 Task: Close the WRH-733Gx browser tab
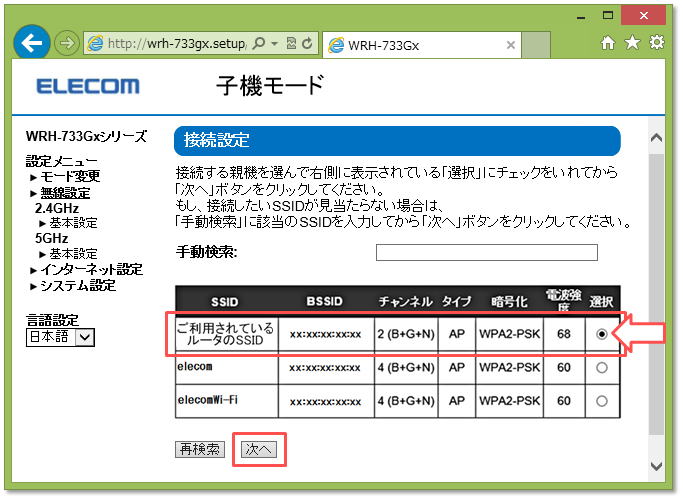click(511, 45)
